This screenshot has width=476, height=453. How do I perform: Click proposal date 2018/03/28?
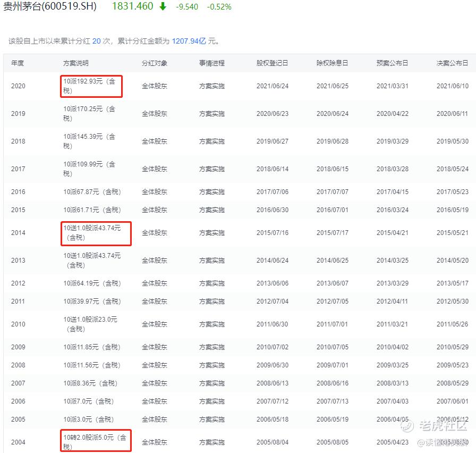click(x=393, y=169)
